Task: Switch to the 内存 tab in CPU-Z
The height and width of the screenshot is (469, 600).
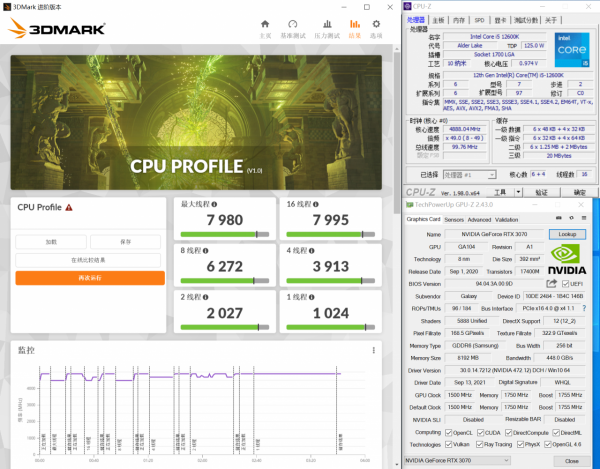Action: [458, 20]
